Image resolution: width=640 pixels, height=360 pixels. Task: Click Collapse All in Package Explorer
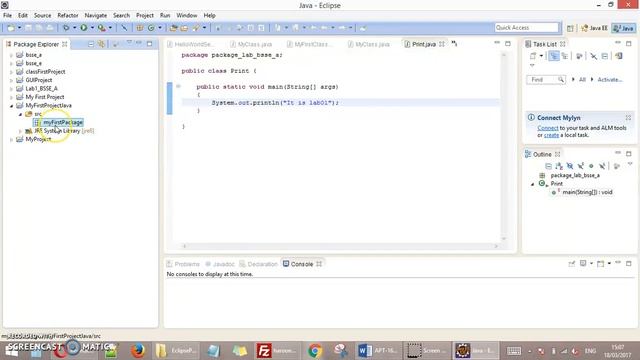pyautogui.click(x=91, y=44)
